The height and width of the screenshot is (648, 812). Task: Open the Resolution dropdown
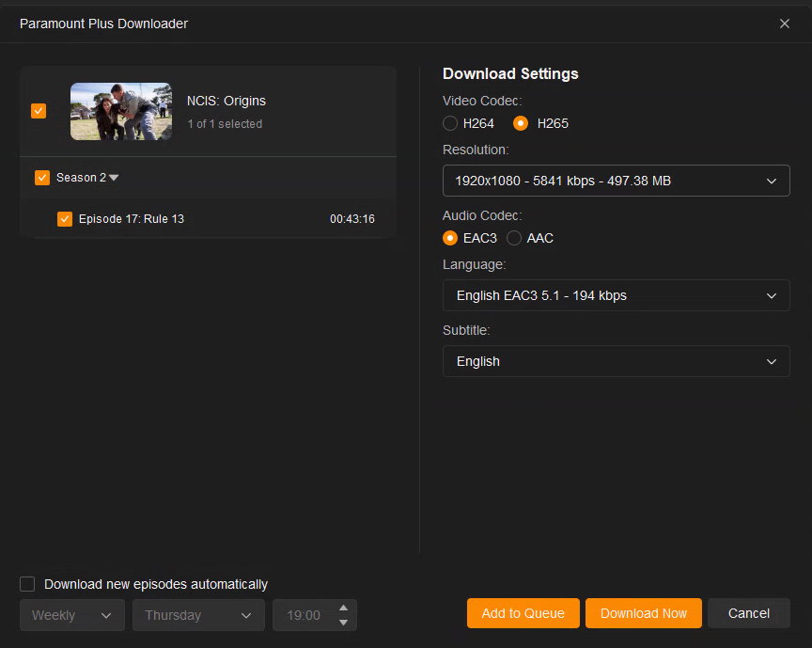[x=617, y=181]
